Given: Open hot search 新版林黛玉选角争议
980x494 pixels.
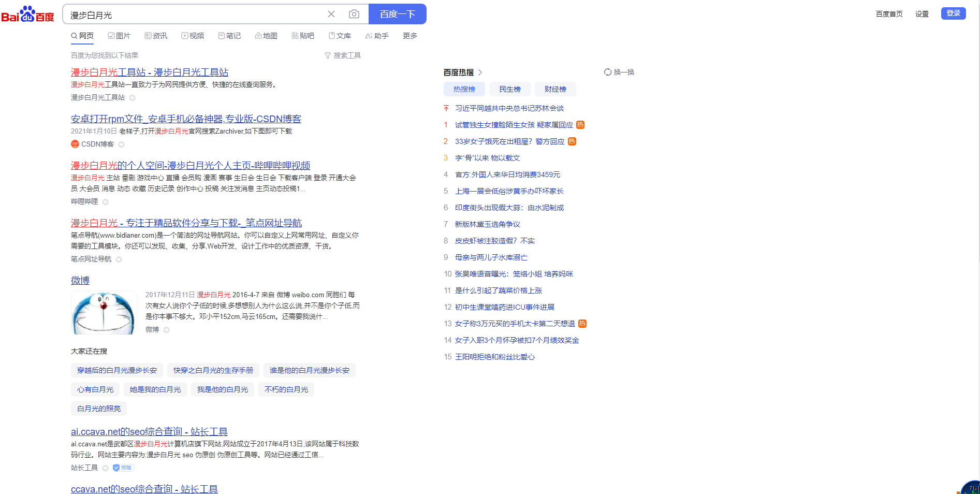Looking at the screenshot, I should coord(488,224).
